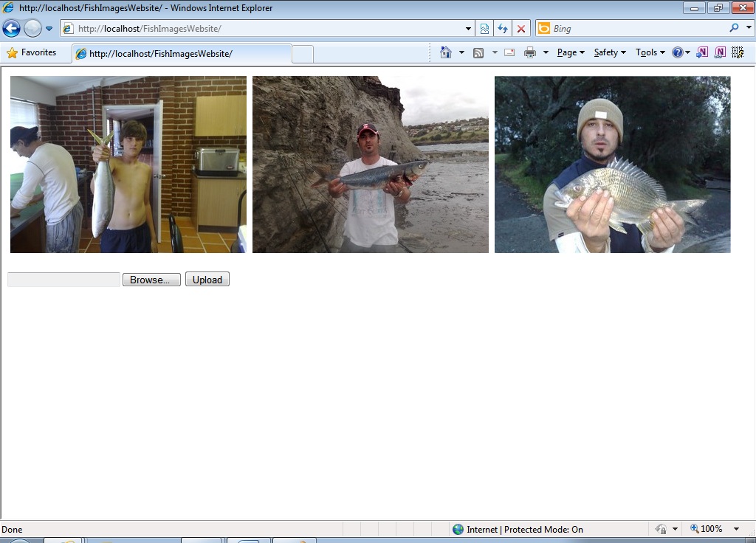Print the page with the printer icon
This screenshot has width=756, height=543.
(530, 52)
